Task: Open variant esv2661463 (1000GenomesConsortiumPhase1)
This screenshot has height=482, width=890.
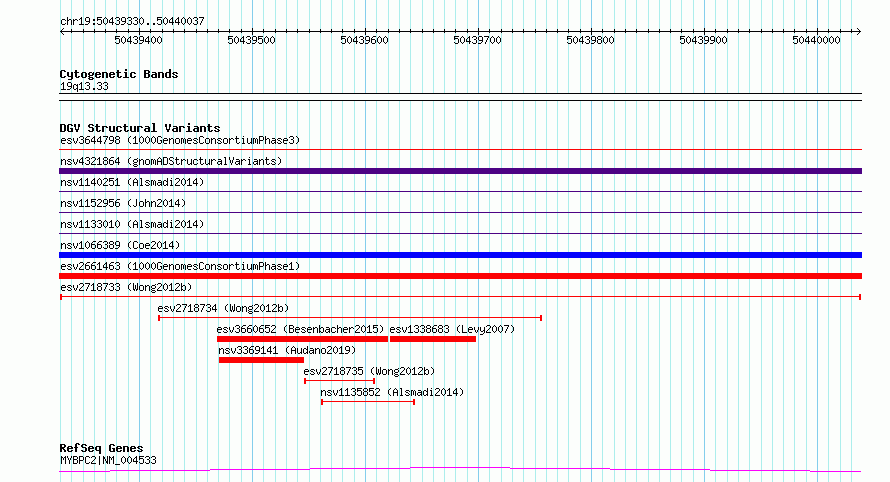Action: click(x=180, y=266)
